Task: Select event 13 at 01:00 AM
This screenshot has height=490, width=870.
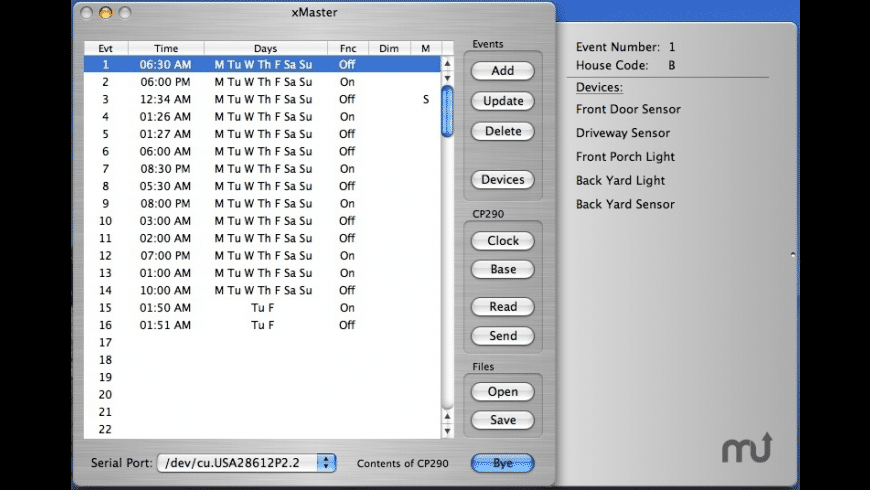Action: click(262, 273)
